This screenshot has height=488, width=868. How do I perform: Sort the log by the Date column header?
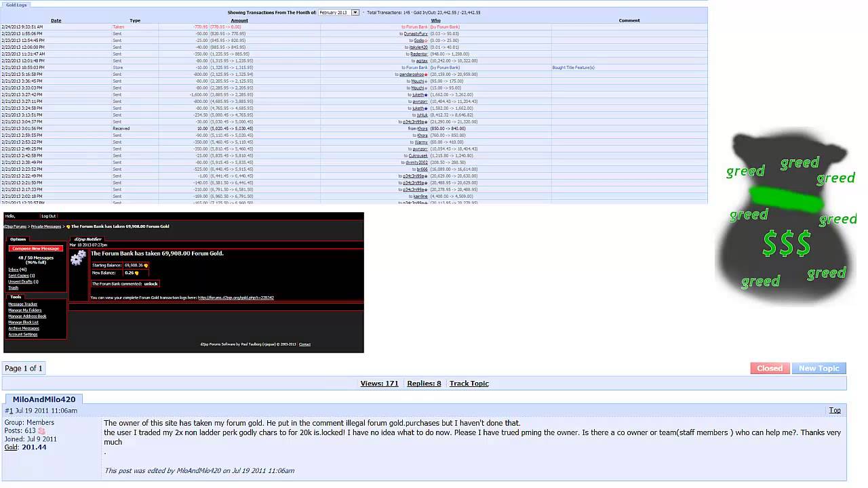point(56,20)
